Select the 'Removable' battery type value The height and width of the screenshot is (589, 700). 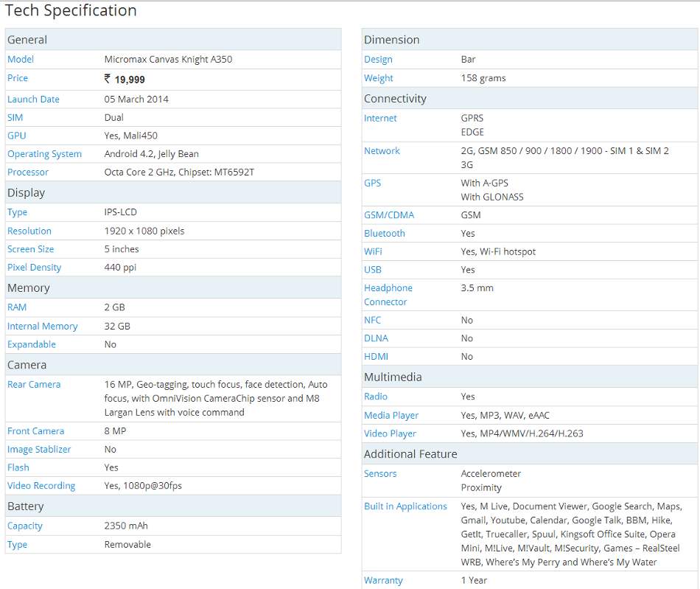tap(127, 545)
